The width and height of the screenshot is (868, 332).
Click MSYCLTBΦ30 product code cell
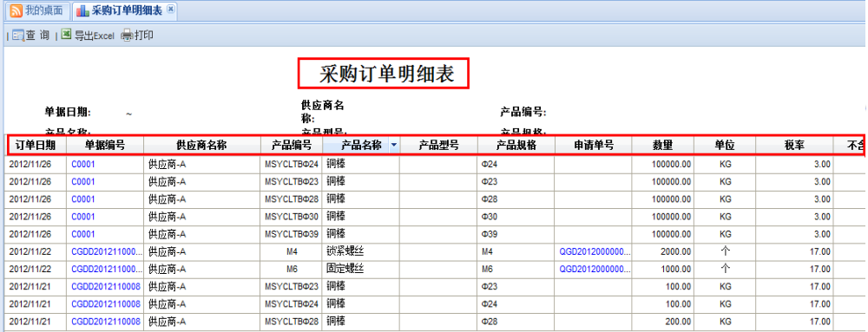(x=292, y=217)
